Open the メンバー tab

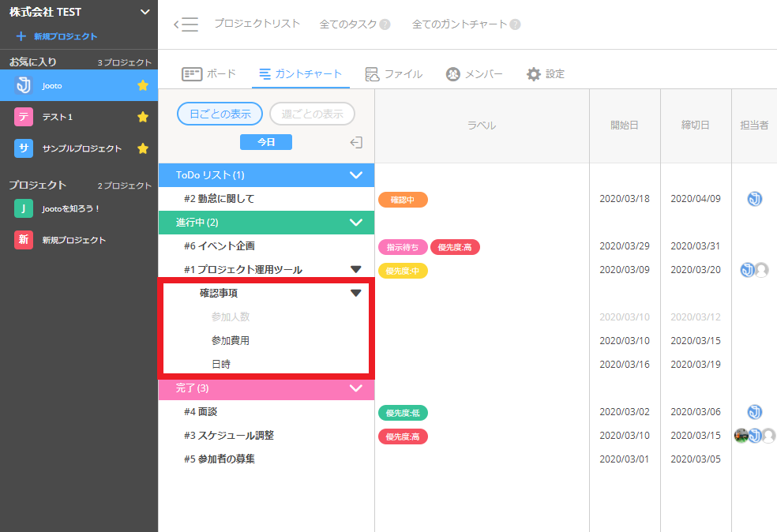[x=475, y=74]
